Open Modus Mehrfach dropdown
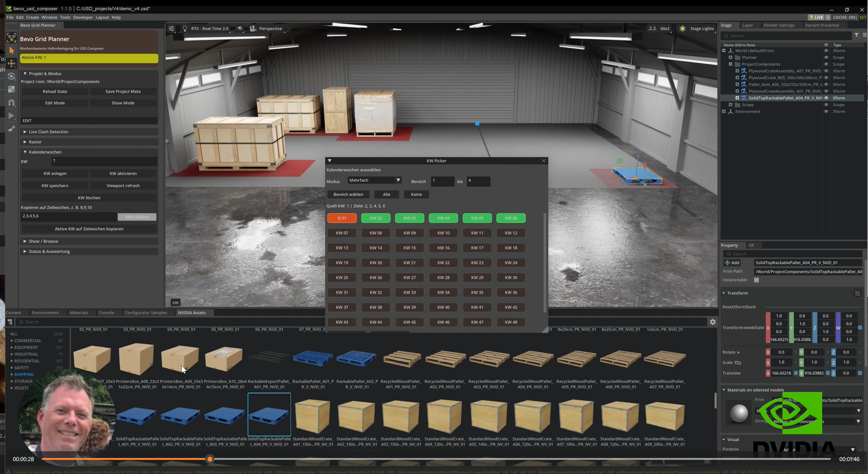Screen dimensions: 868x474 374,180
